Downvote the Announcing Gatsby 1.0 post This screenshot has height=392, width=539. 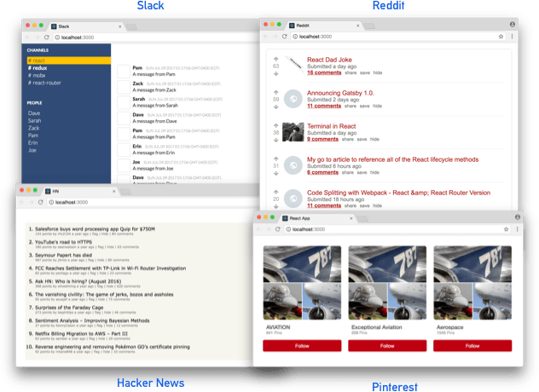tap(275, 107)
